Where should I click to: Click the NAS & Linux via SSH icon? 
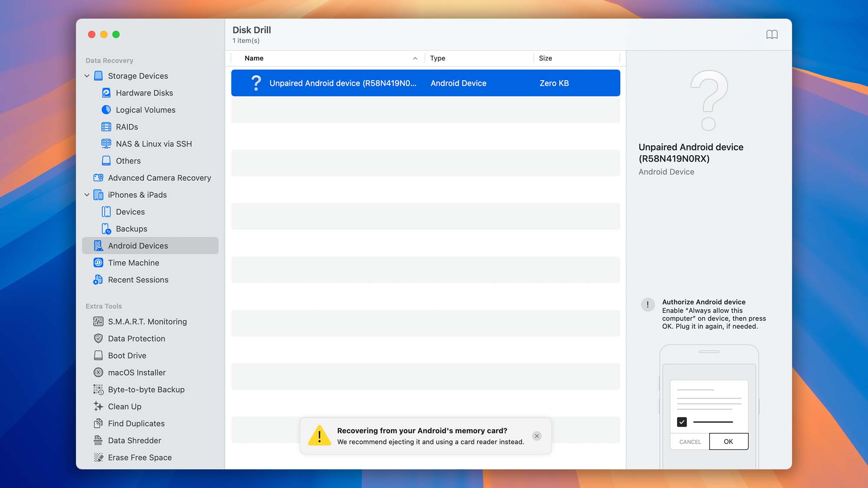click(106, 144)
